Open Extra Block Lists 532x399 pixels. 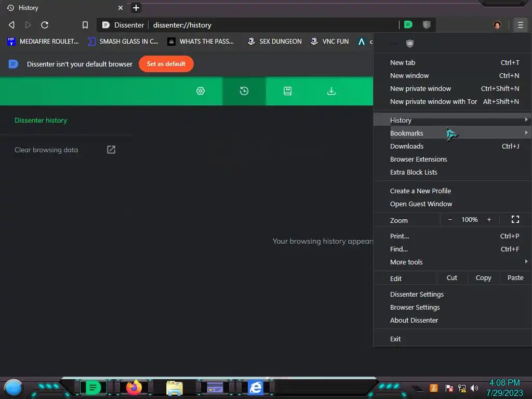tap(453, 172)
